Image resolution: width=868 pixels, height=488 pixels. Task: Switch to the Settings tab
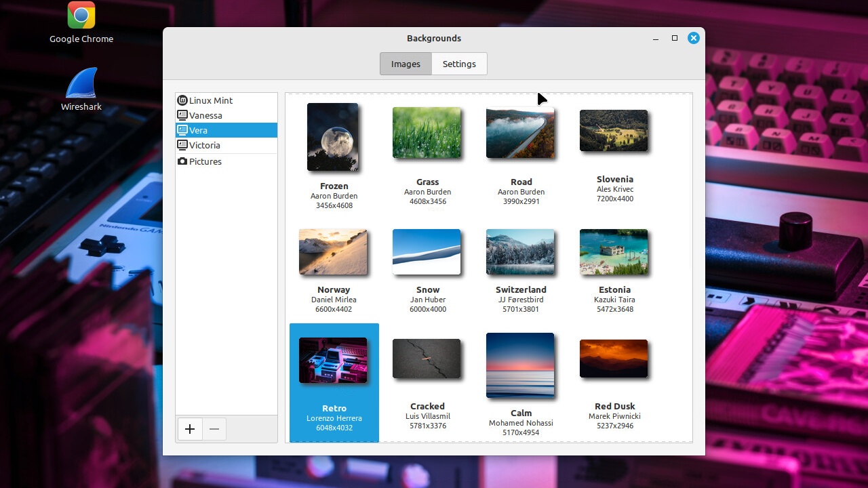point(459,64)
